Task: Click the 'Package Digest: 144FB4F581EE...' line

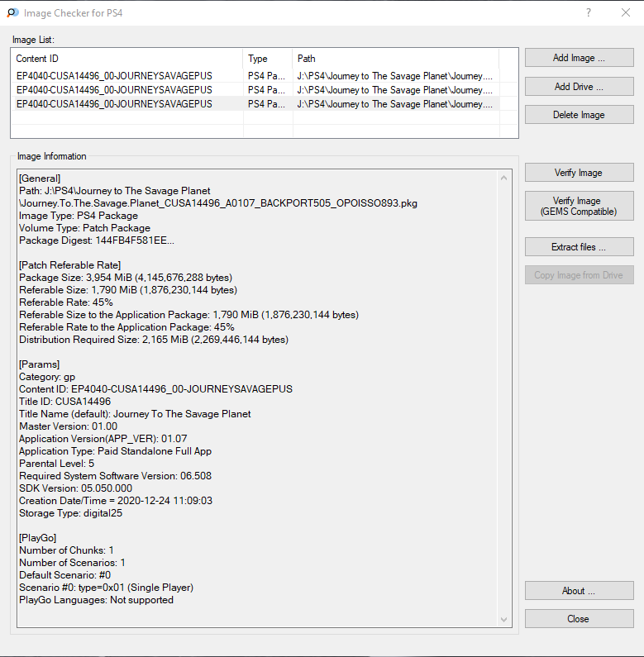Action: 97,240
